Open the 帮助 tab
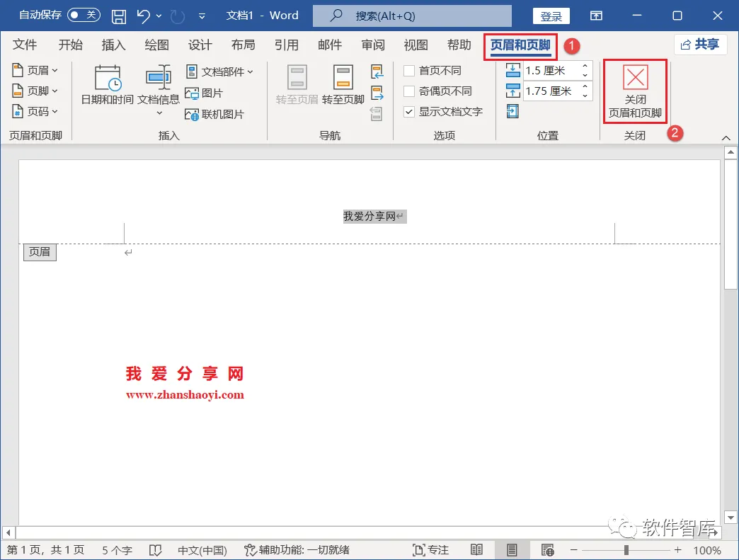Viewport: 739px width, 560px height. [459, 45]
